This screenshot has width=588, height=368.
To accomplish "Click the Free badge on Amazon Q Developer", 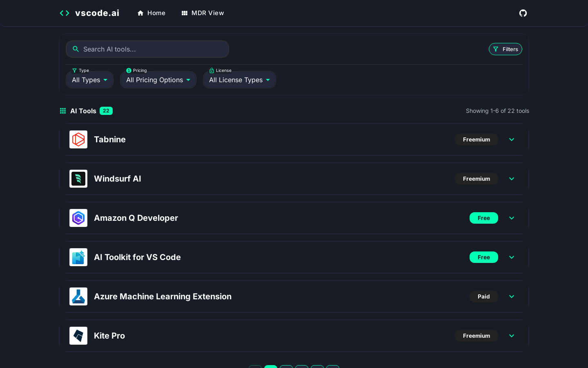I will [x=484, y=218].
